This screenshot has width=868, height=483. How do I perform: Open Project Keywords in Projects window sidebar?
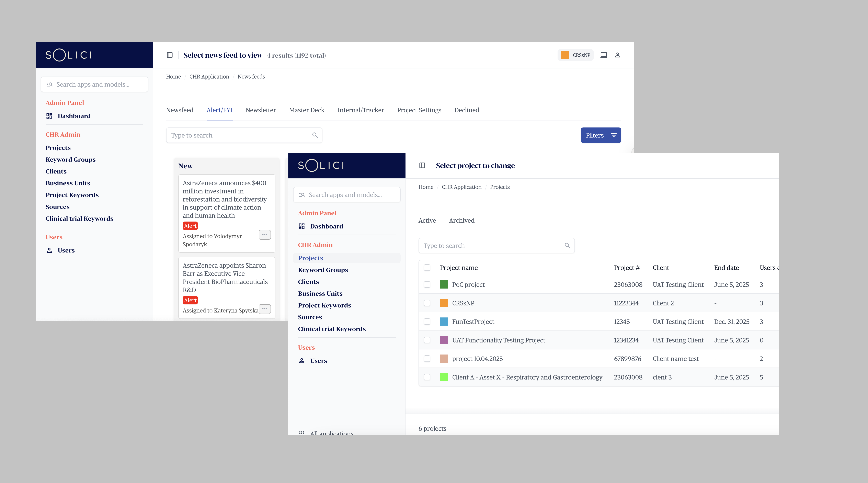[x=324, y=305]
